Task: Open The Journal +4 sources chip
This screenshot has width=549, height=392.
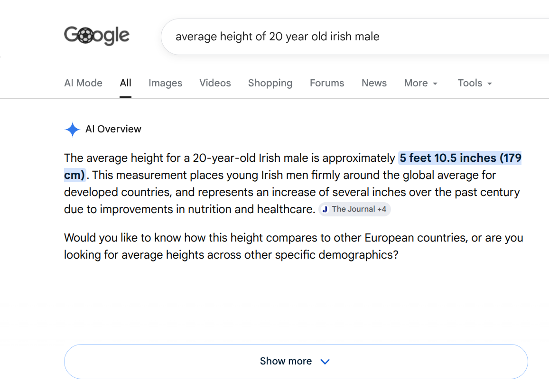Action: click(x=354, y=209)
